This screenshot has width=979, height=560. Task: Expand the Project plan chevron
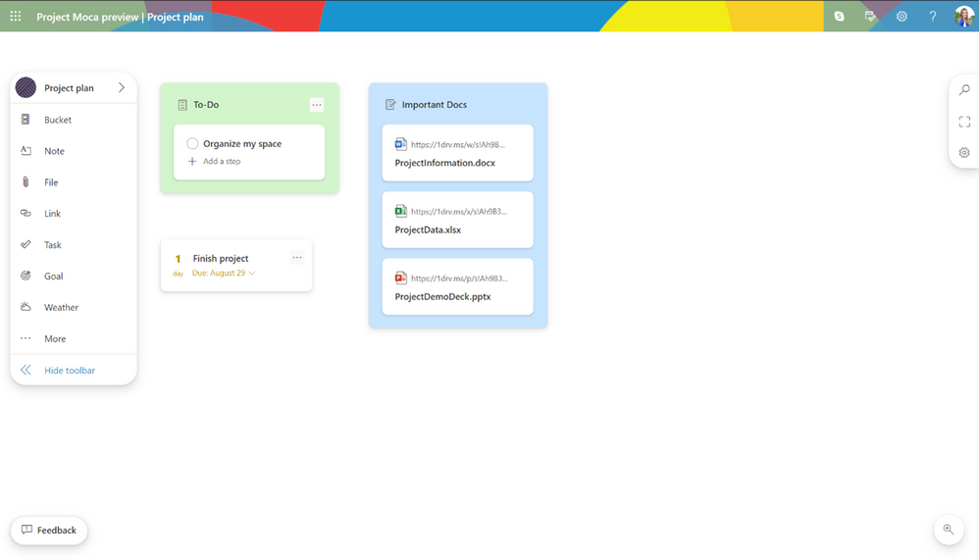[x=121, y=88]
